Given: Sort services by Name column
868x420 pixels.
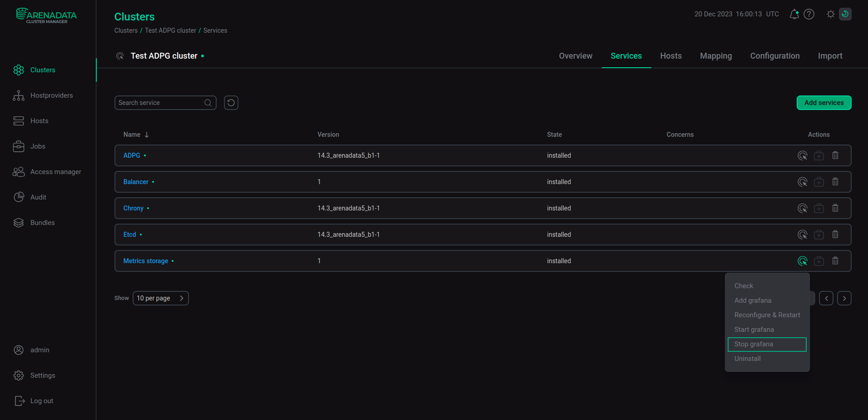Looking at the screenshot, I should tap(136, 135).
